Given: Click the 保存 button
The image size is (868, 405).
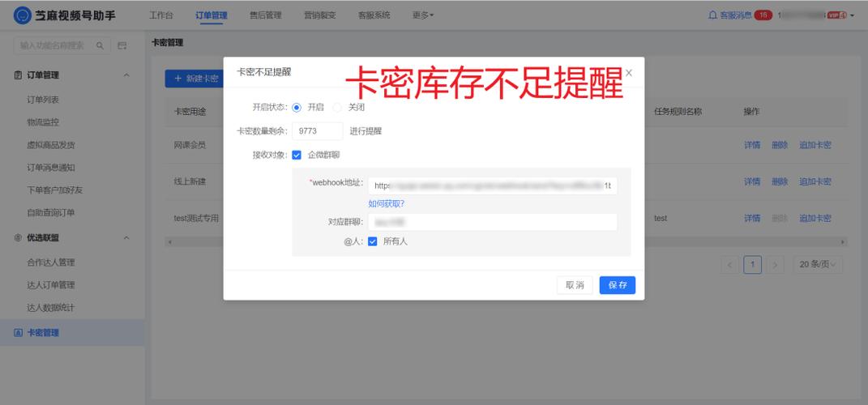Looking at the screenshot, I should pos(618,285).
